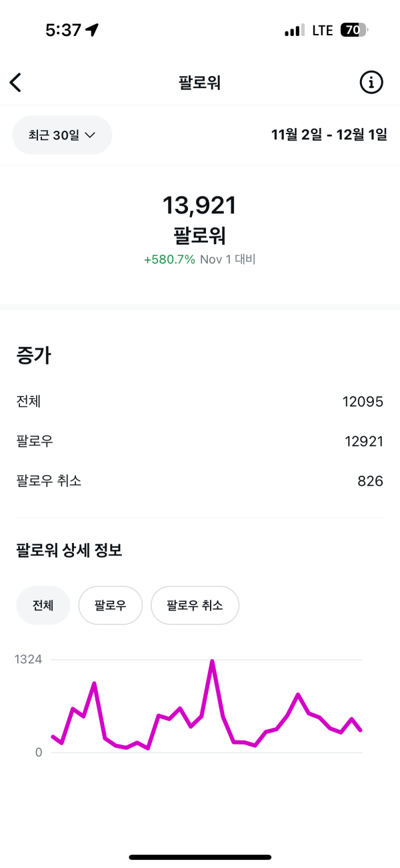
Task: Tap the home indicator bar
Action: click(x=200, y=857)
